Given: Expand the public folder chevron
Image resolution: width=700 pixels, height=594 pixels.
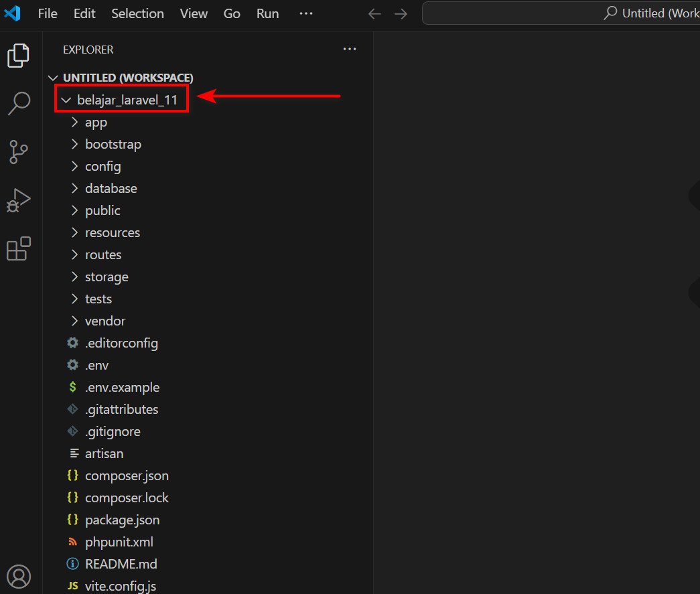Looking at the screenshot, I should [74, 210].
